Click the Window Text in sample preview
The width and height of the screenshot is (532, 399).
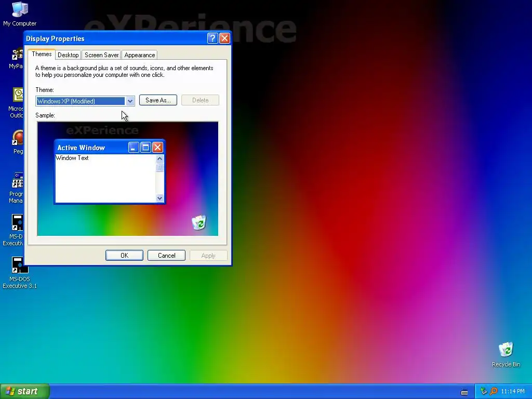click(72, 158)
